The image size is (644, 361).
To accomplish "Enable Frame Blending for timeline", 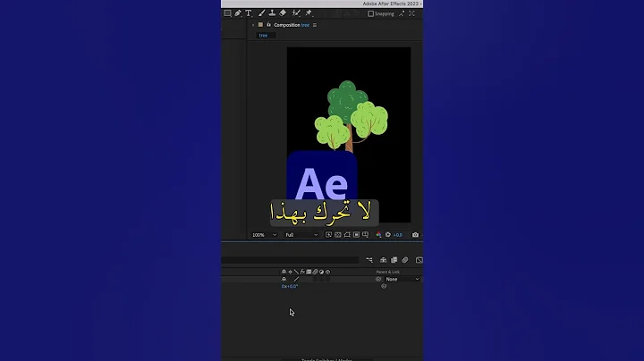I will point(394,260).
